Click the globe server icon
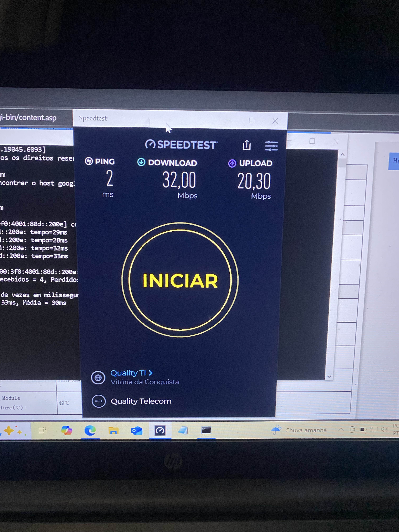This screenshot has width=399, height=532. point(98,378)
